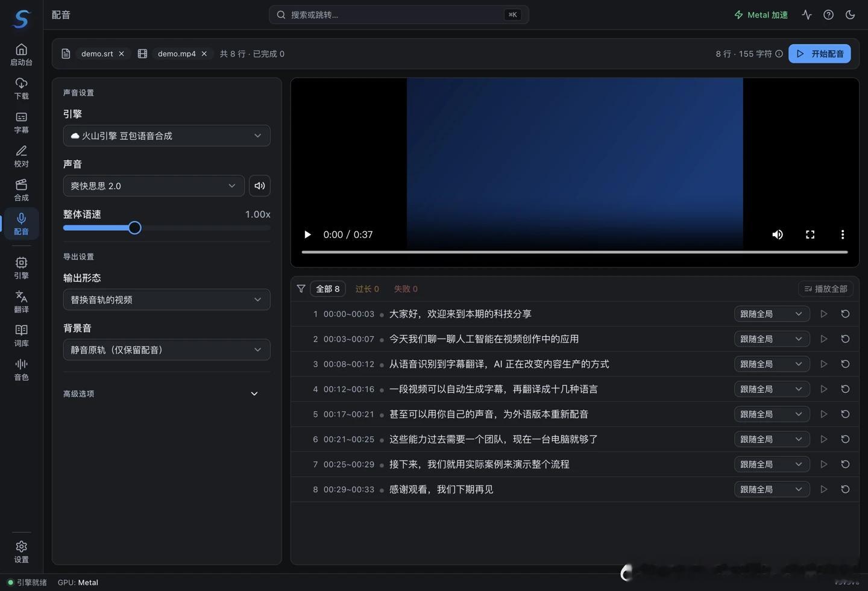Regenerate dubbing for line 4
The image size is (868, 591).
[x=845, y=389]
